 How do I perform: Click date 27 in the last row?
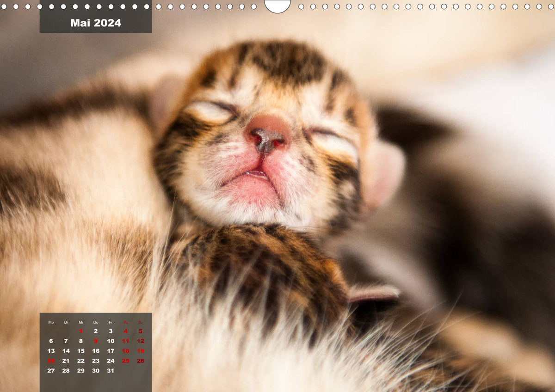[51, 370]
